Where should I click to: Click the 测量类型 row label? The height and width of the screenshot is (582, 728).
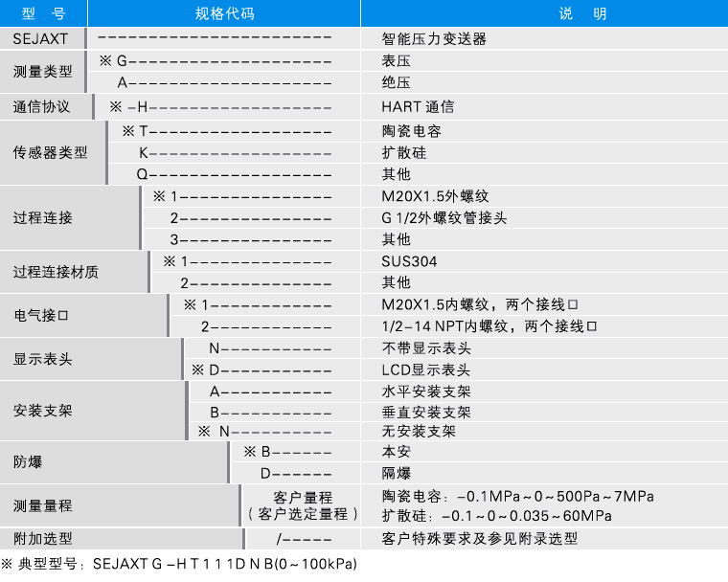coord(42,72)
